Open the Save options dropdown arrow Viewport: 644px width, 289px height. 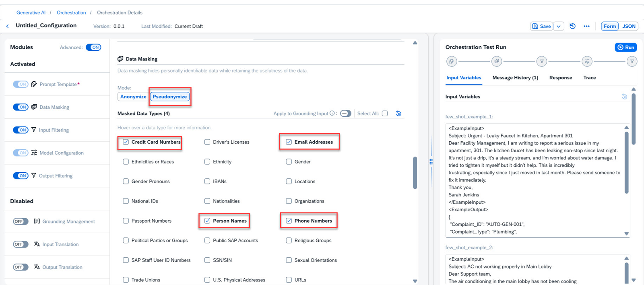559,26
